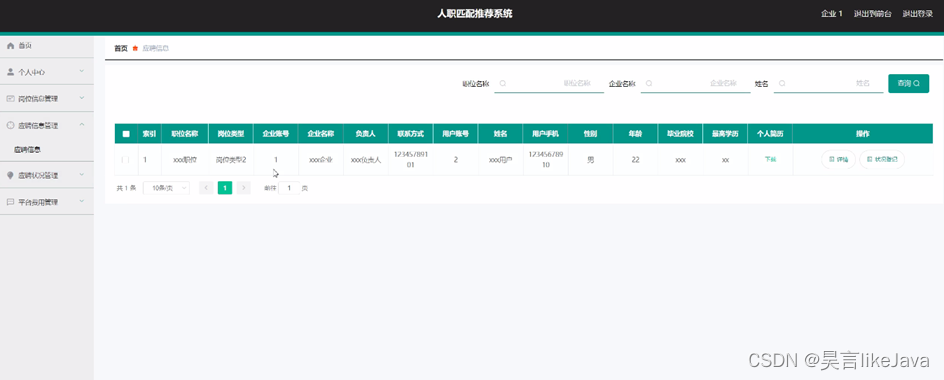Expand the 应聘状况管理 sidebar menu
Viewport: 944px width, 380px height.
(x=82, y=175)
